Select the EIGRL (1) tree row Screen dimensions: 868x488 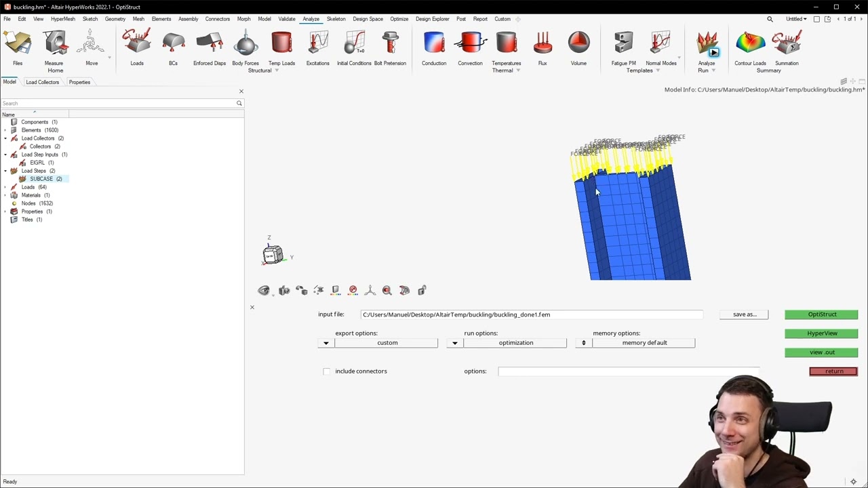pyautogui.click(x=37, y=163)
